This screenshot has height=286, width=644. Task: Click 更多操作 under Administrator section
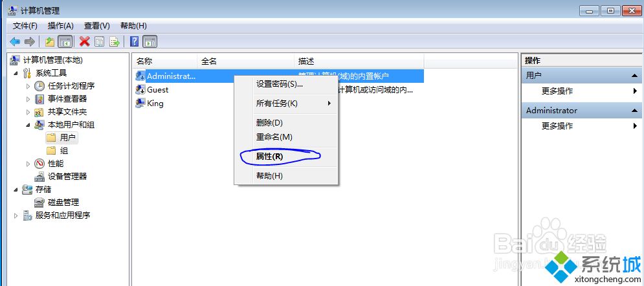pyautogui.click(x=557, y=126)
